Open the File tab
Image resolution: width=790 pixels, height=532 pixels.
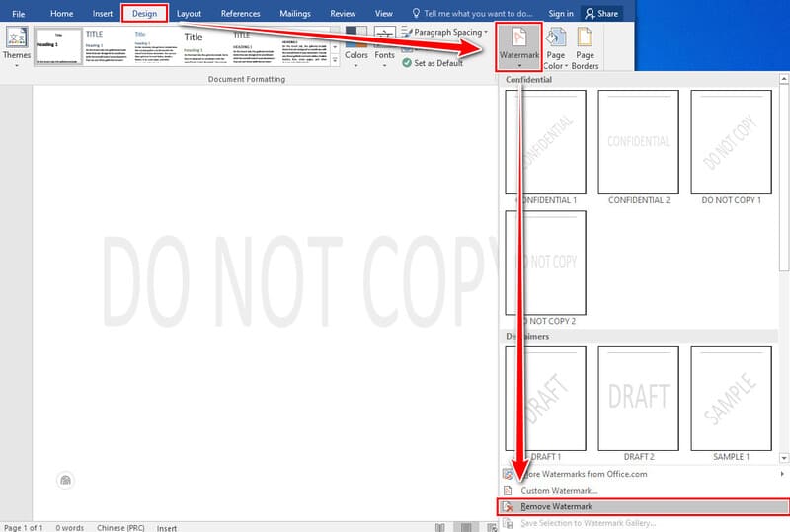(18, 14)
